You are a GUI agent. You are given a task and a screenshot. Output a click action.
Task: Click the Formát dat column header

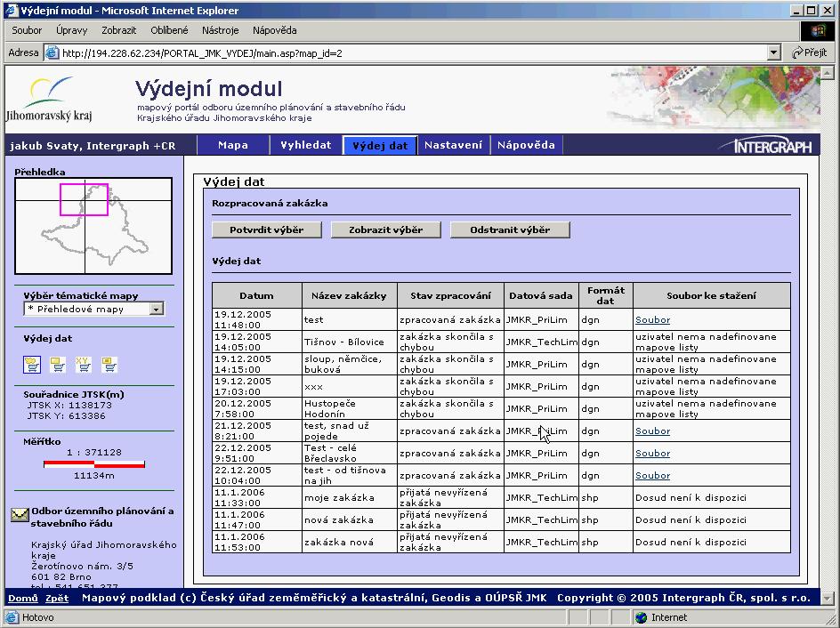pos(606,295)
